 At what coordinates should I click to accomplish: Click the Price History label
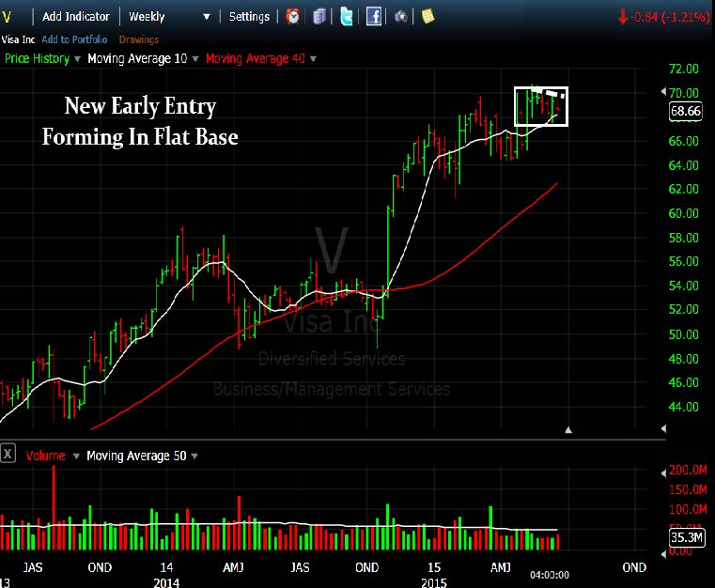coord(37,59)
